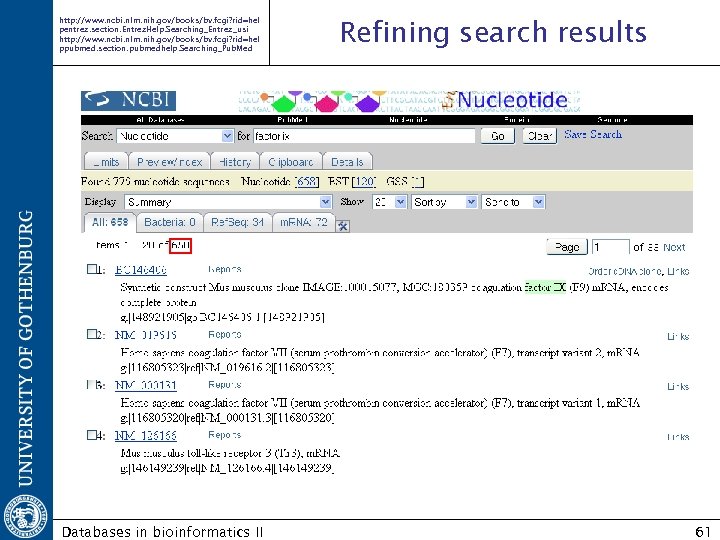
Task: Click Links for result NM_126166
Action: 678,437
